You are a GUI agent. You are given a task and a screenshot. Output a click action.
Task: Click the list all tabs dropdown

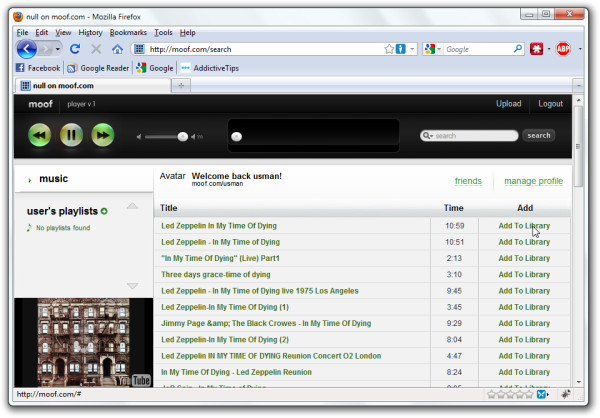578,86
